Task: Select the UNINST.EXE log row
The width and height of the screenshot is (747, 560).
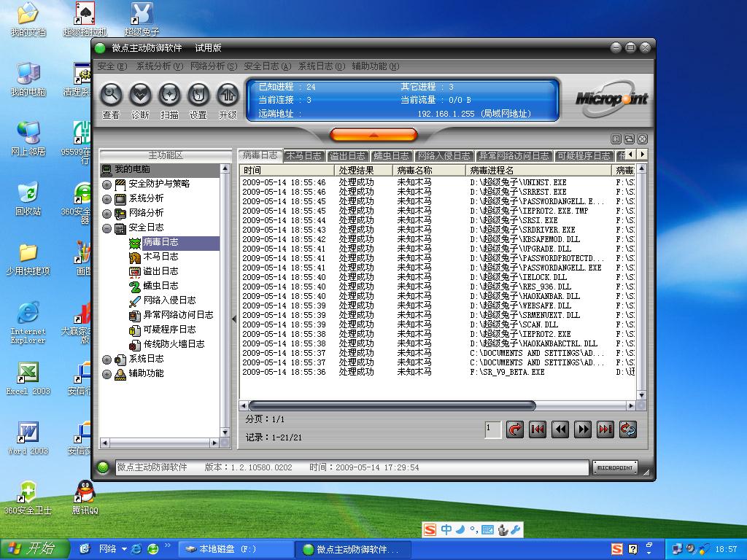Action: (438, 182)
